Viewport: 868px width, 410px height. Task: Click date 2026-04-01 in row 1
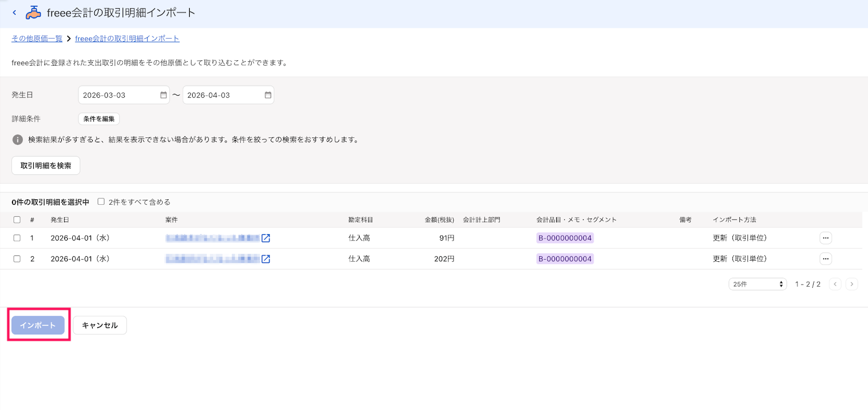pos(80,238)
